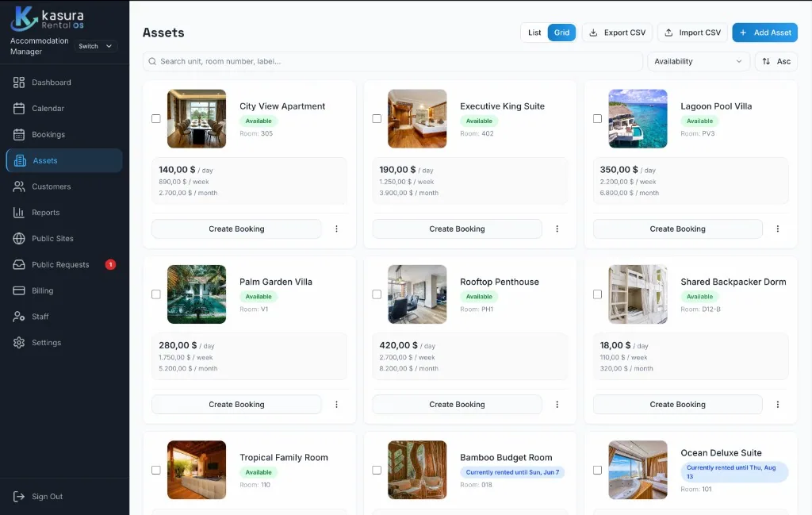Switch to List view
This screenshot has width=812, height=515.
click(534, 33)
